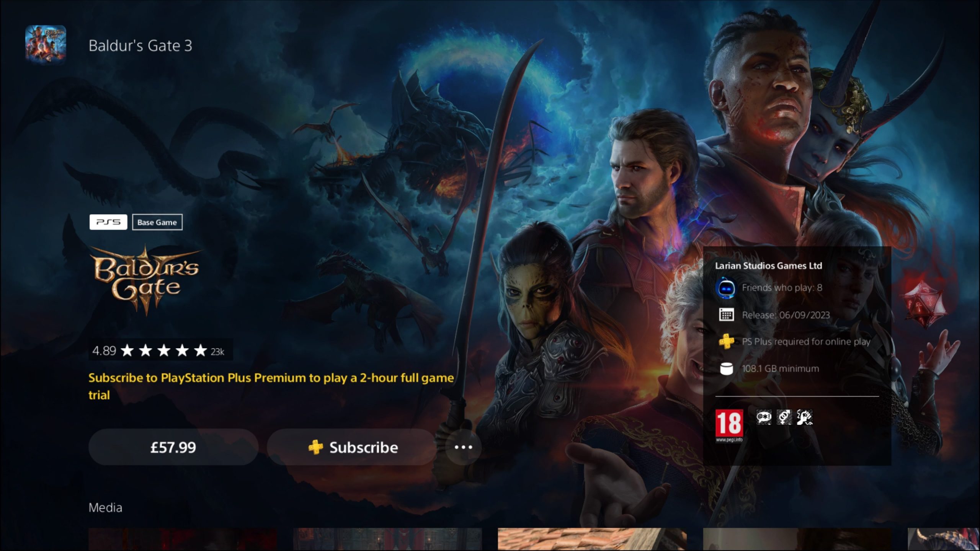The width and height of the screenshot is (980, 551).
Task: View the 23k user ratings count
Action: [x=217, y=350]
